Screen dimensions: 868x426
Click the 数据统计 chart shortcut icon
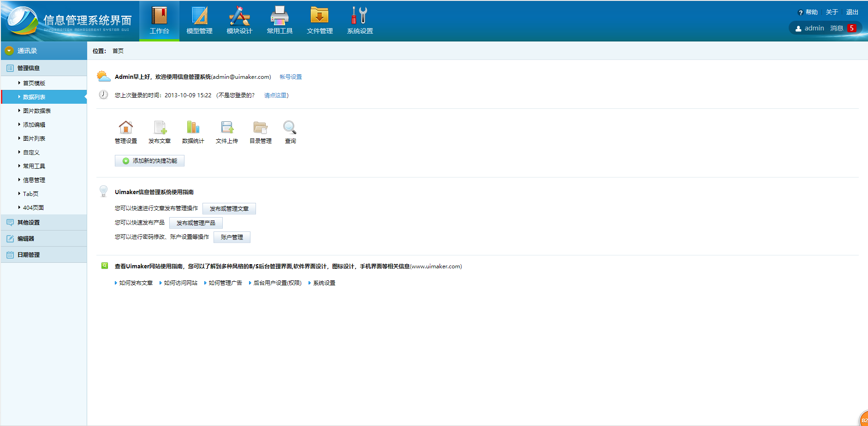(x=193, y=127)
